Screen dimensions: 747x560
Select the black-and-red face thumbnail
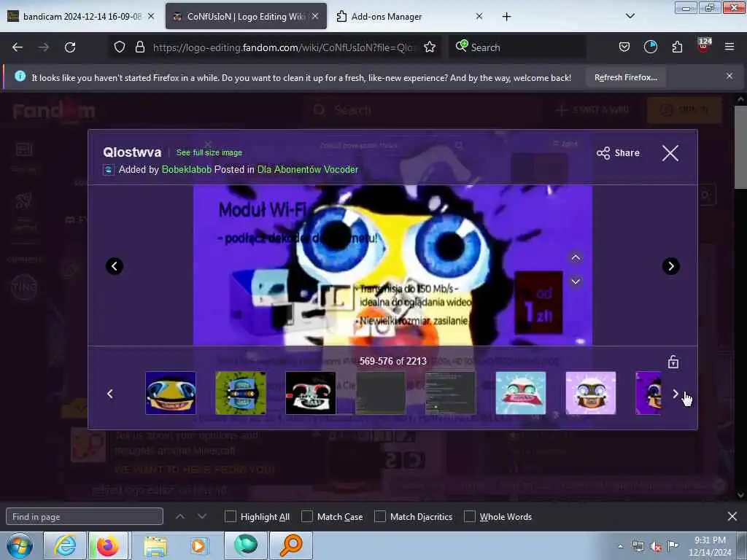pyautogui.click(x=311, y=393)
